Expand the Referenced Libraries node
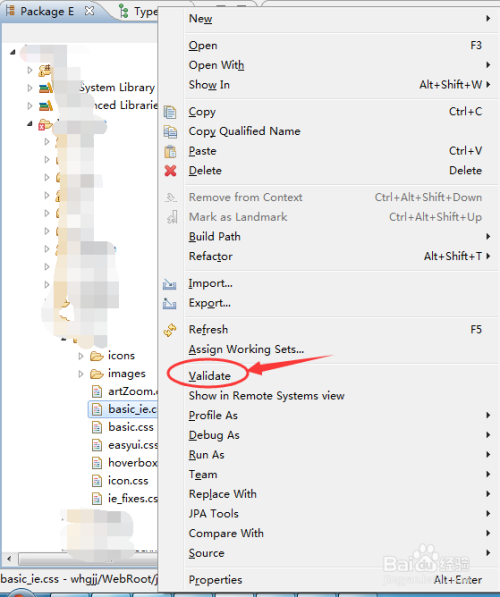500x597 pixels. pos(30,105)
